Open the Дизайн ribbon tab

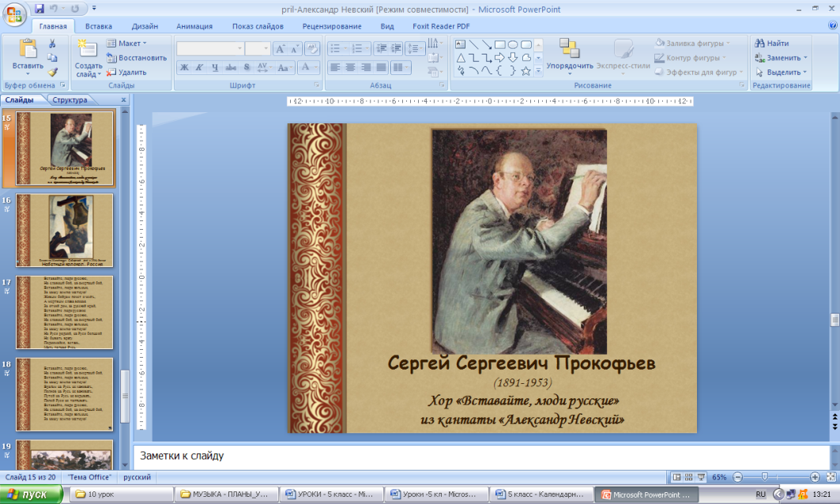(145, 26)
